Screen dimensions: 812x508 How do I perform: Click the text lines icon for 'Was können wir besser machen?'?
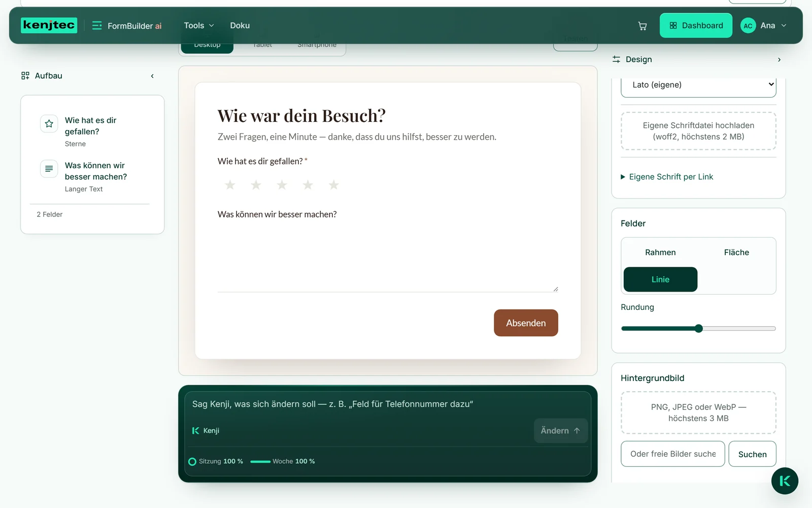[x=49, y=169]
